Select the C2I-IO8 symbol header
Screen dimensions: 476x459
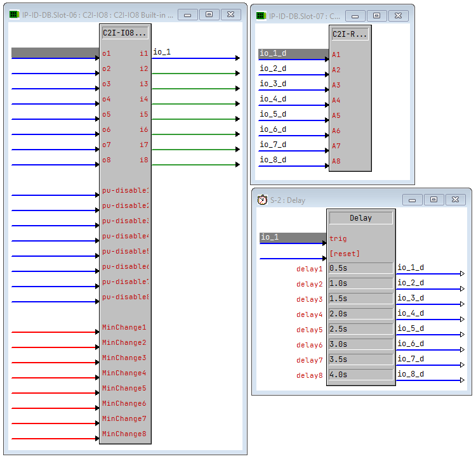point(125,33)
